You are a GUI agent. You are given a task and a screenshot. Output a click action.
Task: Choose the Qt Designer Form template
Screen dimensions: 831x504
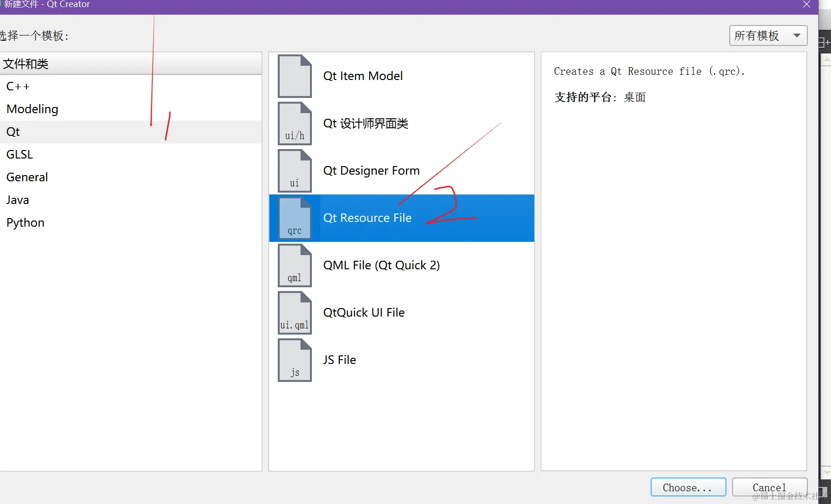tap(401, 171)
